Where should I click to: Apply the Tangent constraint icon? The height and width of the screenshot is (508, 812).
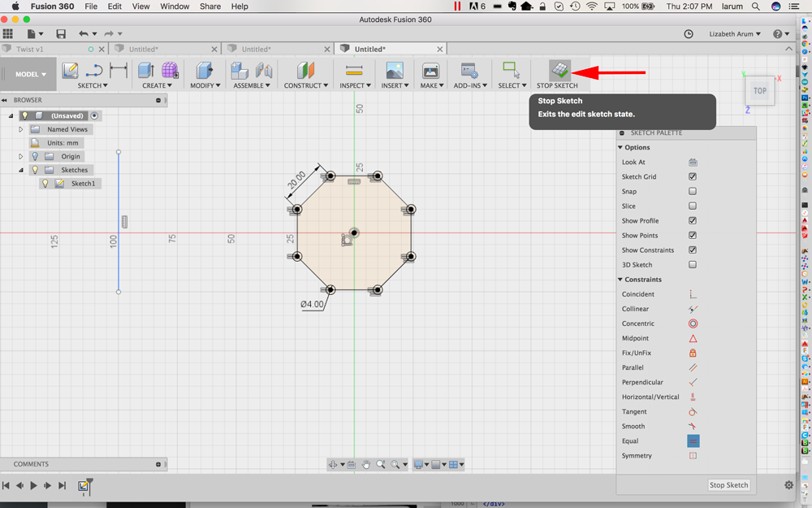(x=693, y=411)
